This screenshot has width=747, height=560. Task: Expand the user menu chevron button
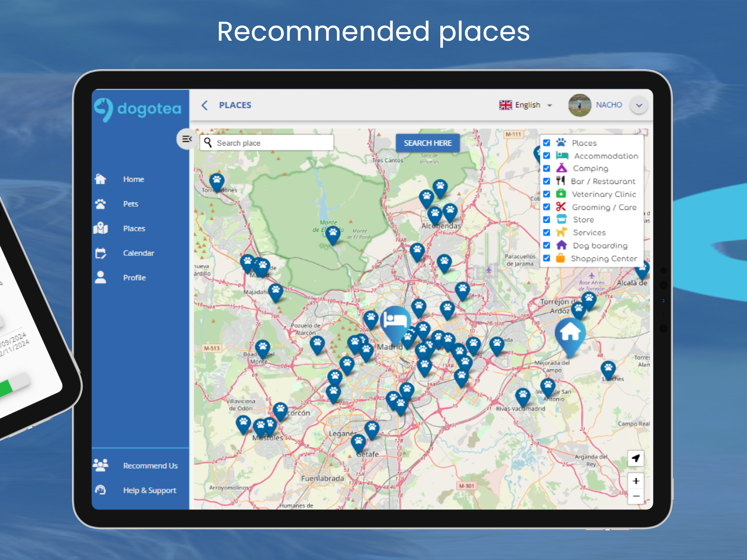pos(639,105)
